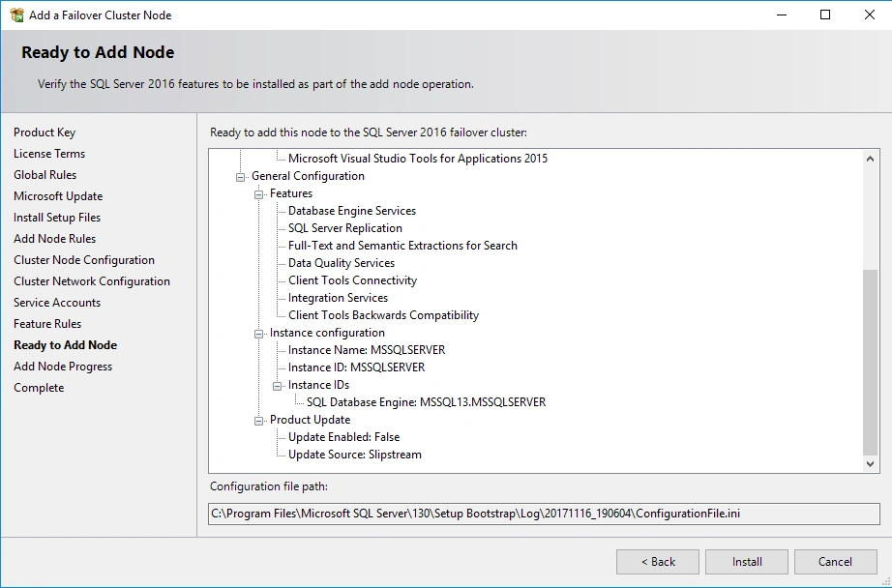This screenshot has width=892, height=588.
Task: Open the Install Setup Files step
Action: click(x=57, y=218)
